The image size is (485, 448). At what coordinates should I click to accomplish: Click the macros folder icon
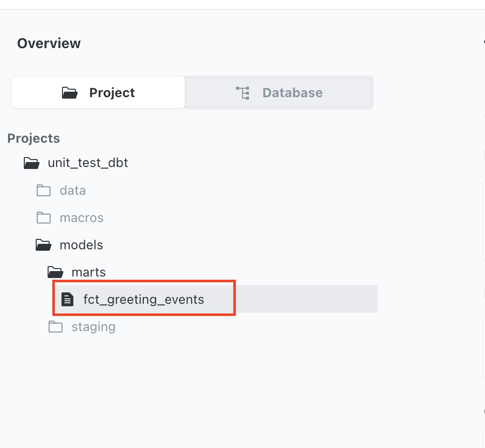click(44, 218)
